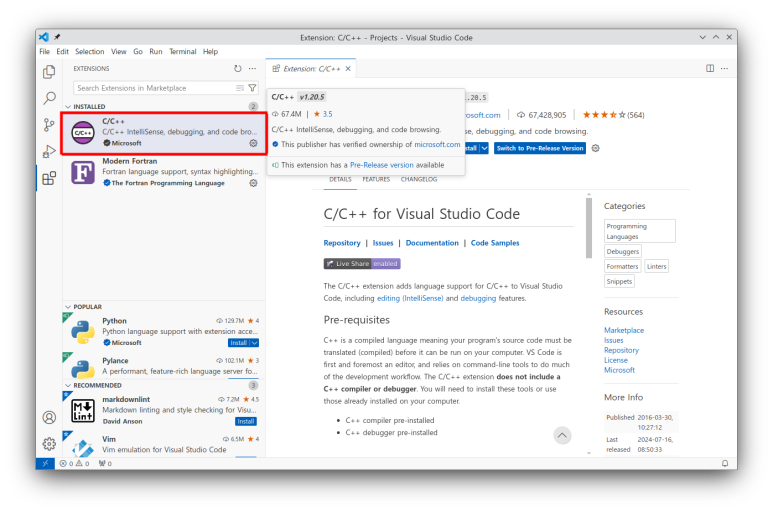Select the DETAILS tab
The image size is (773, 512).
pos(340,179)
